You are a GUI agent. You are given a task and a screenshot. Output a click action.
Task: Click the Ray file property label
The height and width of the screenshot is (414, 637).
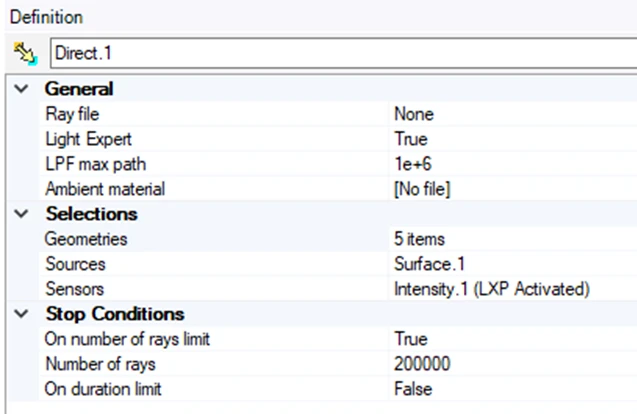72,114
